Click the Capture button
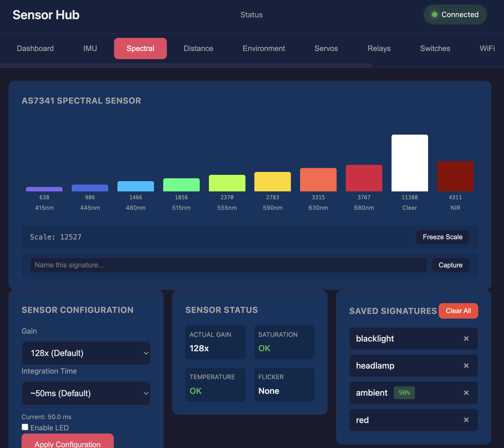 point(450,265)
